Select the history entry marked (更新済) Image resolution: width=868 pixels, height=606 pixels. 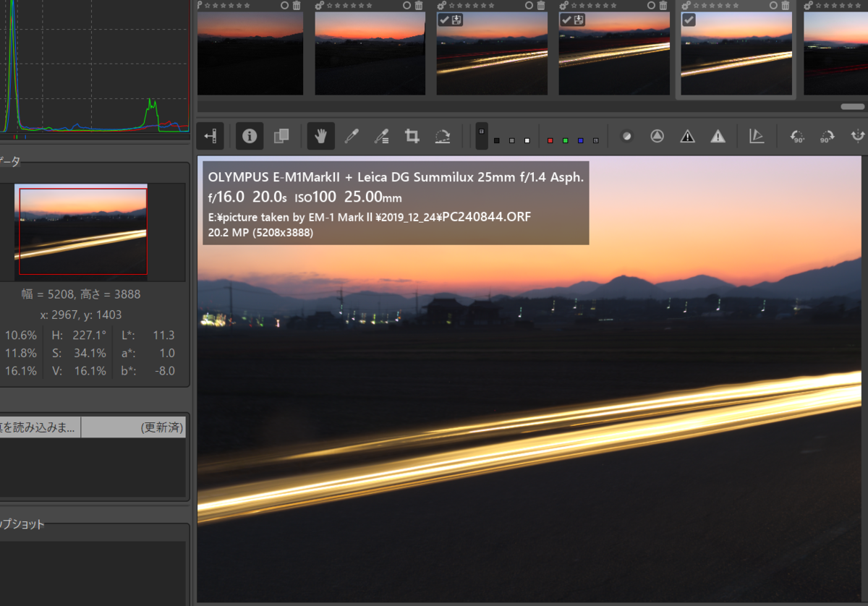93,427
